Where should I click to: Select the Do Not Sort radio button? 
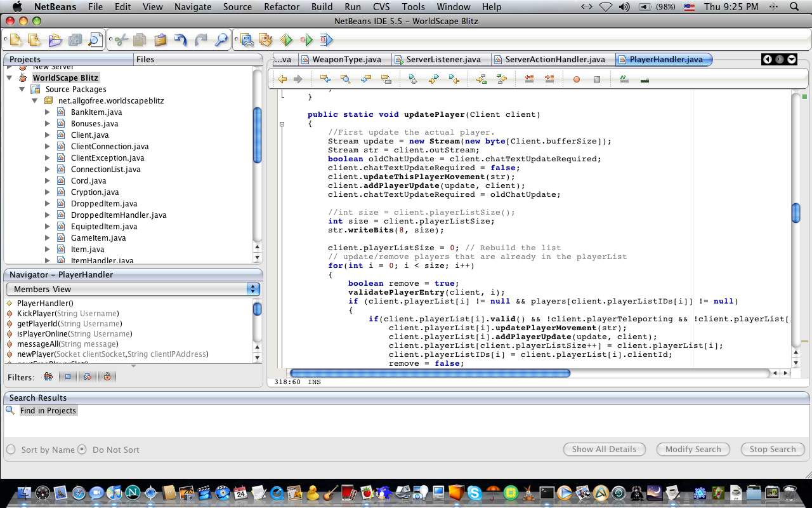pos(82,450)
